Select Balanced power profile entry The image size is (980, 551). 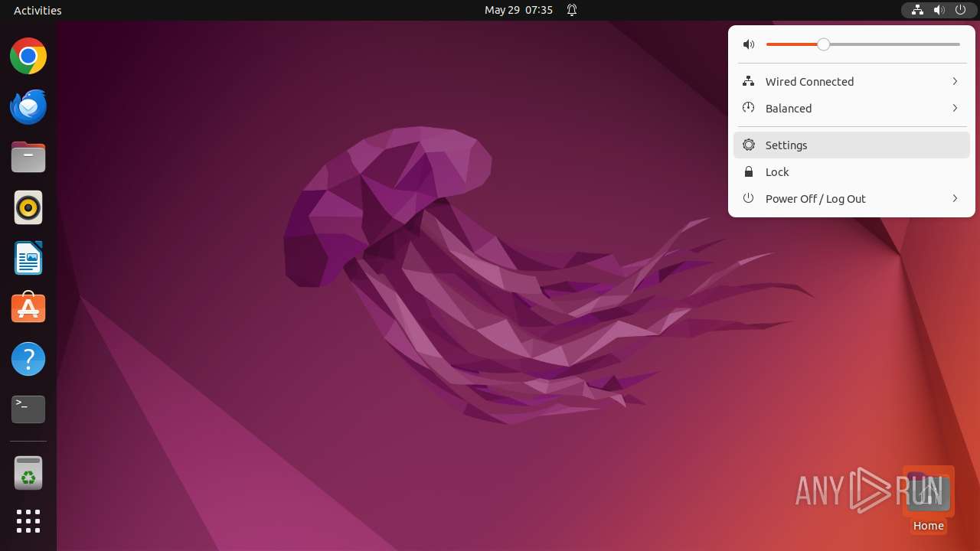[x=851, y=108]
